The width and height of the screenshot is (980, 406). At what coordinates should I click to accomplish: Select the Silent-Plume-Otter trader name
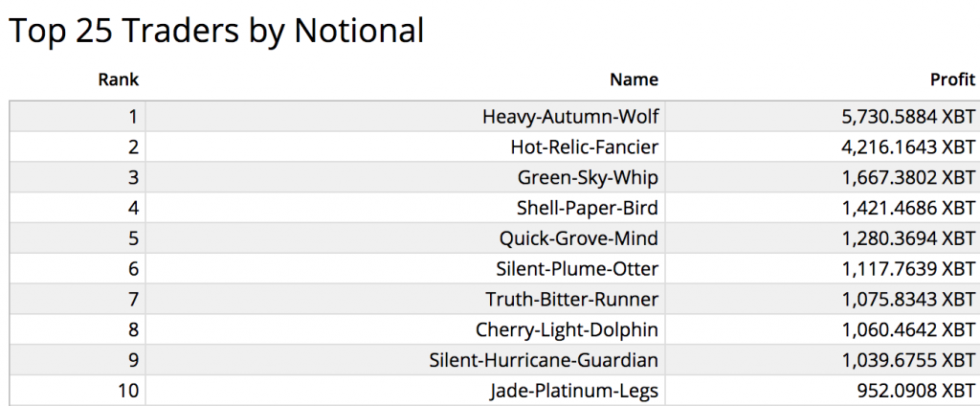[577, 269]
